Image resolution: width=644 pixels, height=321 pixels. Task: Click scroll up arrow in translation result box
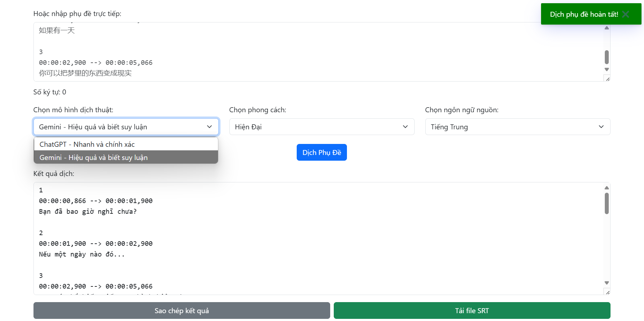607,188
